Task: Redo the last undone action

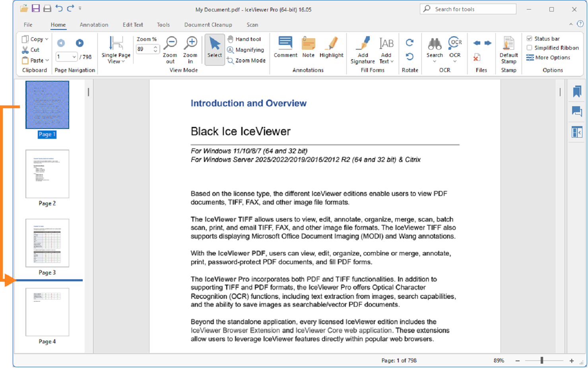Action: (x=71, y=8)
